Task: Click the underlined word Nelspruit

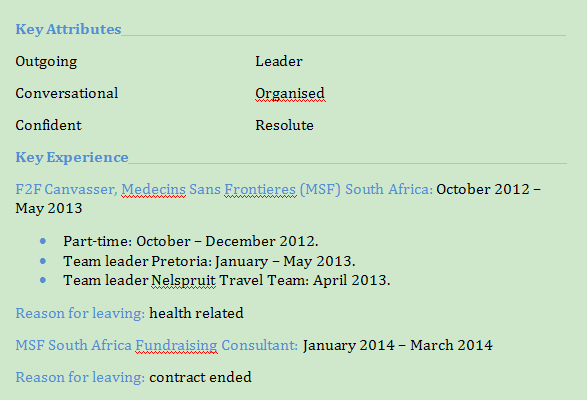Action: [x=183, y=280]
